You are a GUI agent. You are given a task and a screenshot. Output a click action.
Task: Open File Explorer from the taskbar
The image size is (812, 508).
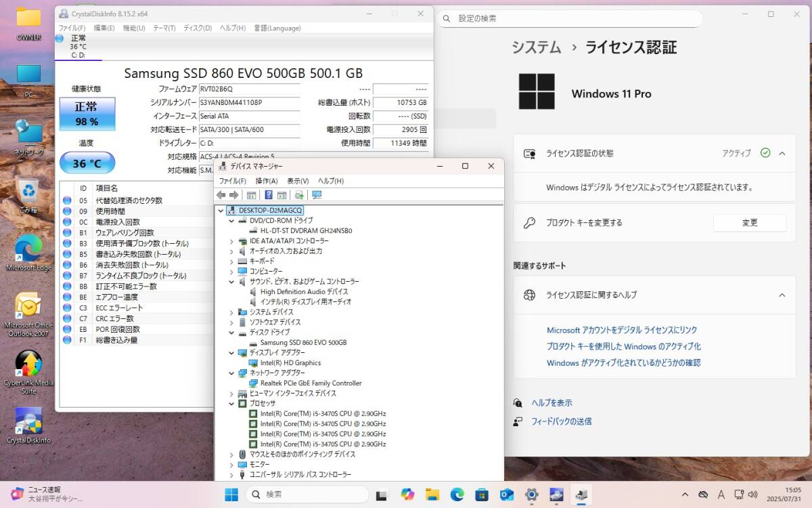(432, 494)
